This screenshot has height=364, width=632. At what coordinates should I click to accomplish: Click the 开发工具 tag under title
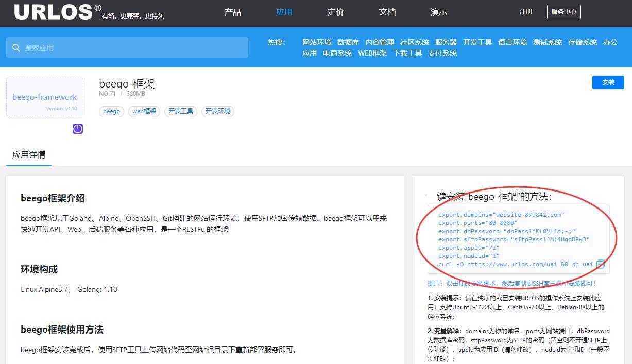[181, 111]
